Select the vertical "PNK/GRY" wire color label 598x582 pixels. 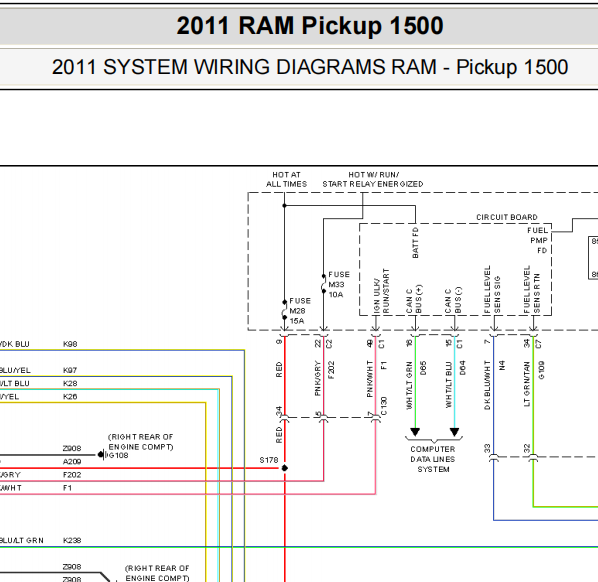318,379
